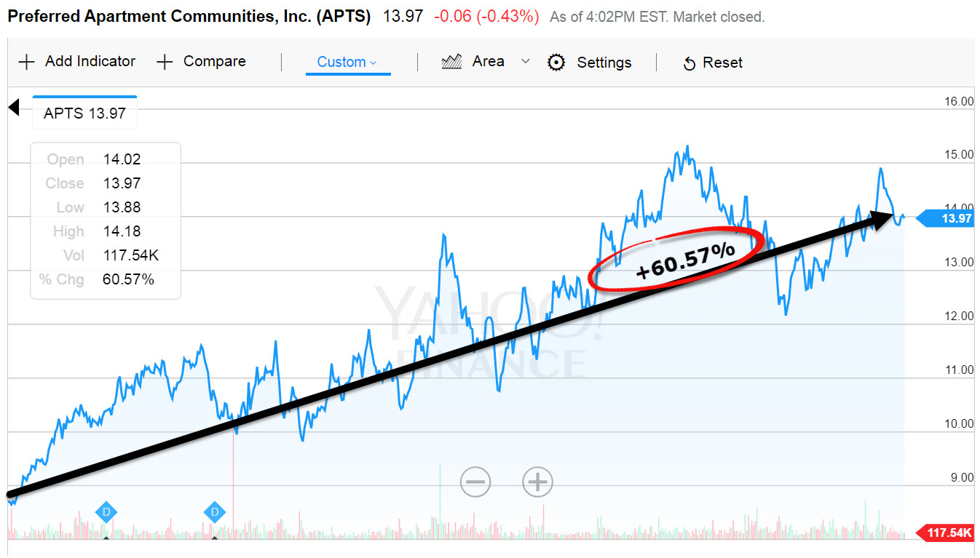Click the 'As of 4:02PM EST. Market closed.' text
Screen dimensions: 980x558
657,17
